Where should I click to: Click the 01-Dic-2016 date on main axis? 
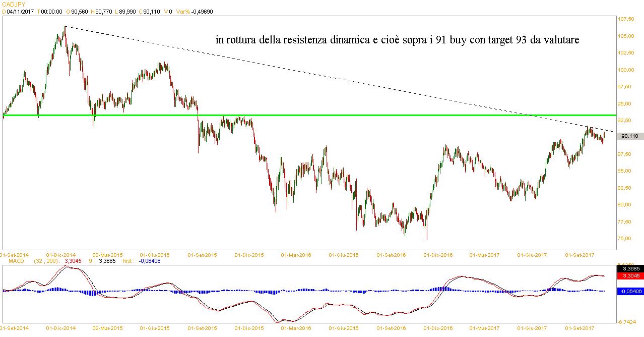pos(438,255)
